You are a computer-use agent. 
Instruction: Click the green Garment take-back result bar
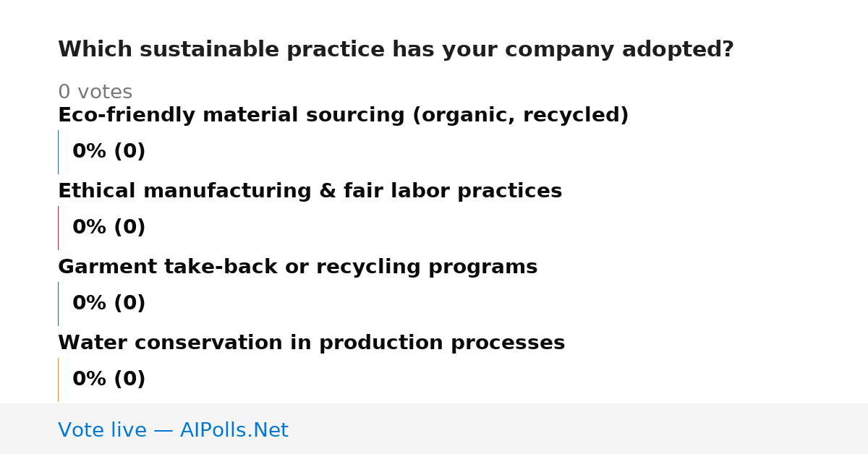pos(59,304)
